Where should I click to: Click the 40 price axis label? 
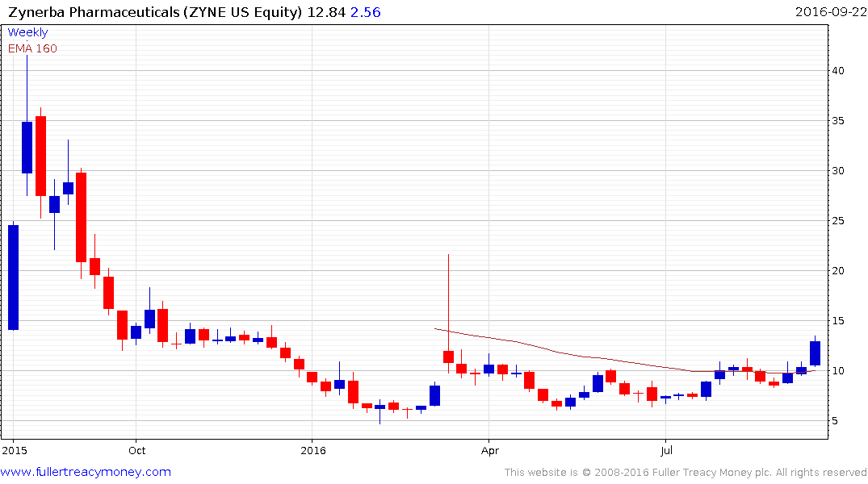tap(838, 70)
